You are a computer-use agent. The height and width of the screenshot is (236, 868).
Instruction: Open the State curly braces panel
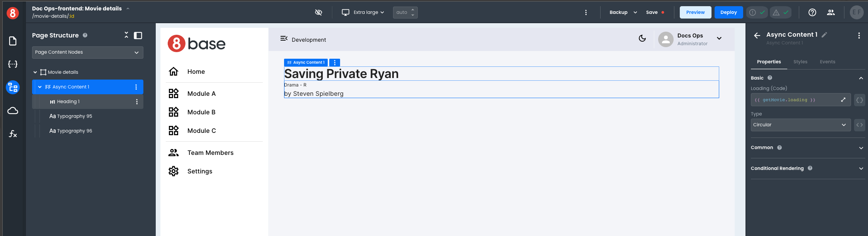tap(13, 64)
